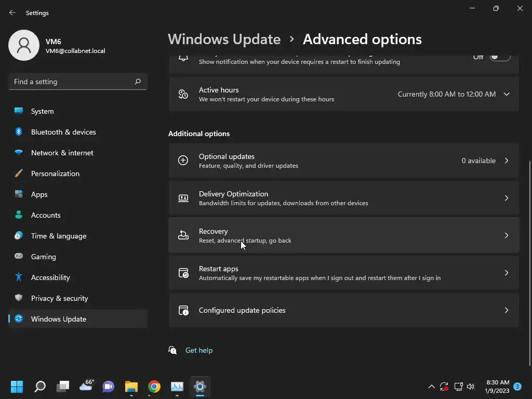Click the Active hours clock icon
532x399 pixels.
tap(183, 94)
